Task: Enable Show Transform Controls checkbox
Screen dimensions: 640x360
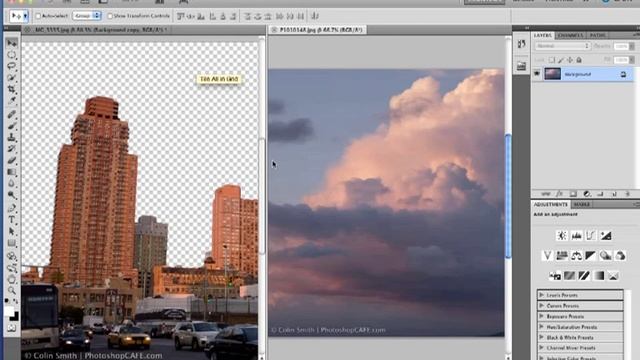Action: (x=110, y=16)
